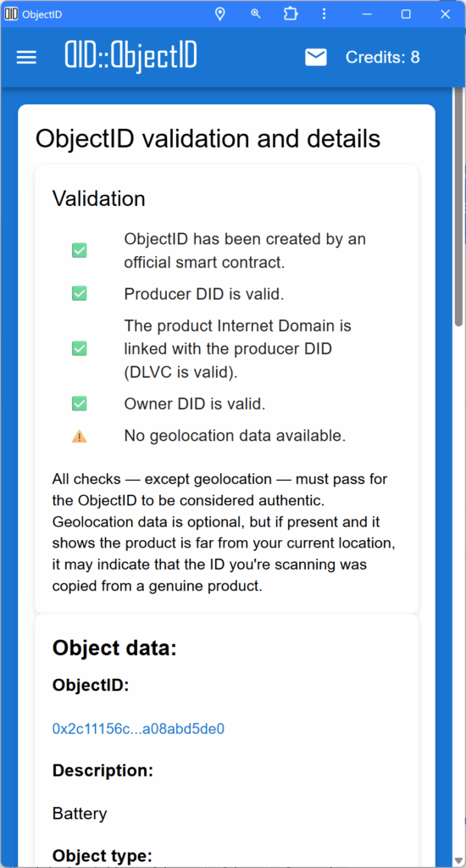Click checkmark beside DLVC is valid check
This screenshot has width=466, height=868.
pyautogui.click(x=80, y=348)
